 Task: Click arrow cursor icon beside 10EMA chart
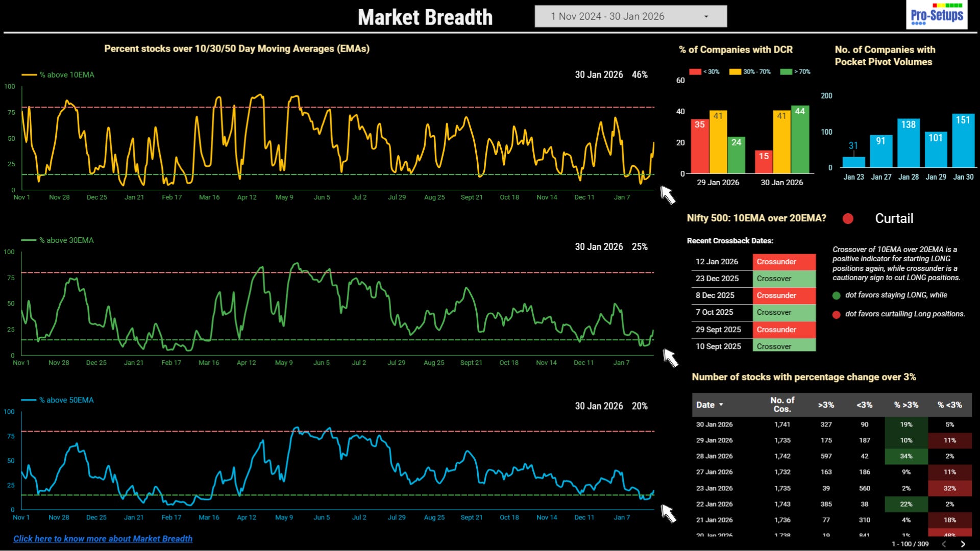pyautogui.click(x=668, y=194)
